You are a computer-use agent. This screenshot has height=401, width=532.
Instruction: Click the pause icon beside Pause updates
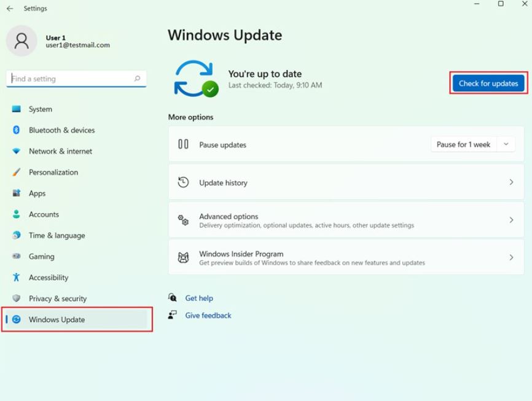(183, 144)
